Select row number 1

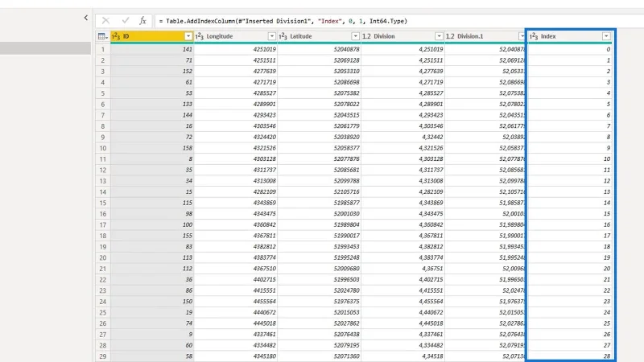point(103,49)
